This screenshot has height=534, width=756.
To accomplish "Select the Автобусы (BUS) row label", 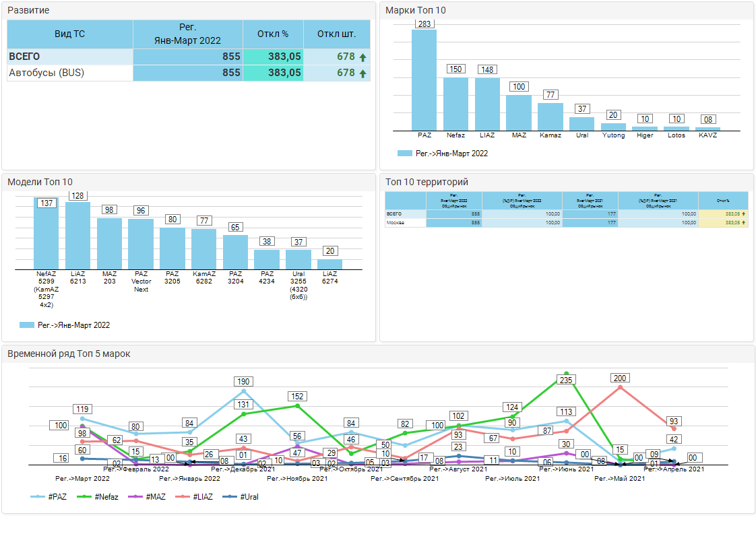I will pyautogui.click(x=46, y=73).
